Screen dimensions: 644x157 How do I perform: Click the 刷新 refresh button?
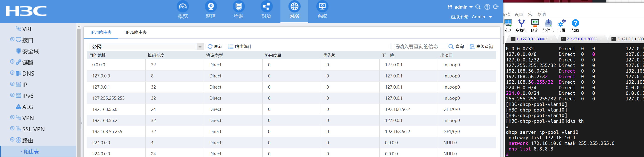(215, 46)
